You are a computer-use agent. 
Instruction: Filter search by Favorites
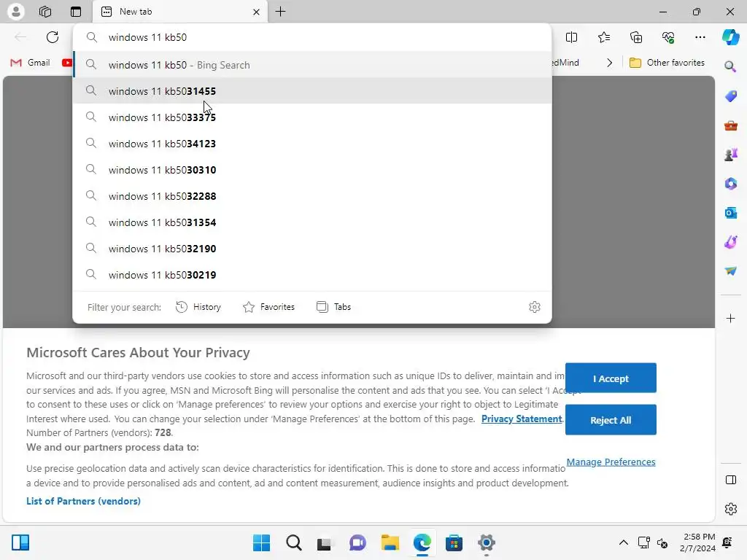point(268,307)
